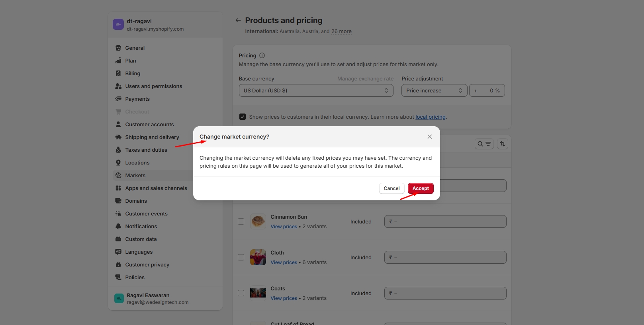Close the Change market currency dialog

(429, 137)
